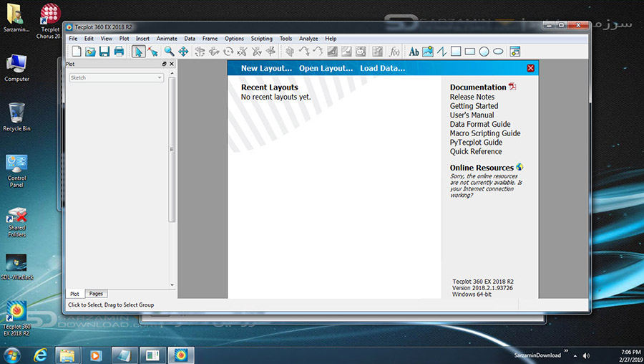Image resolution: width=644 pixels, height=364 pixels.
Task: Open the View menu
Action: click(107, 39)
